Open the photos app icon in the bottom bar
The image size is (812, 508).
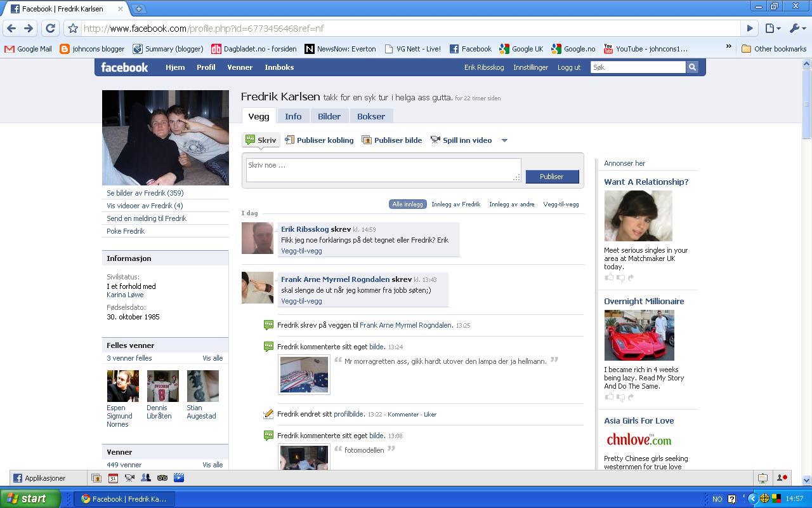click(x=96, y=478)
